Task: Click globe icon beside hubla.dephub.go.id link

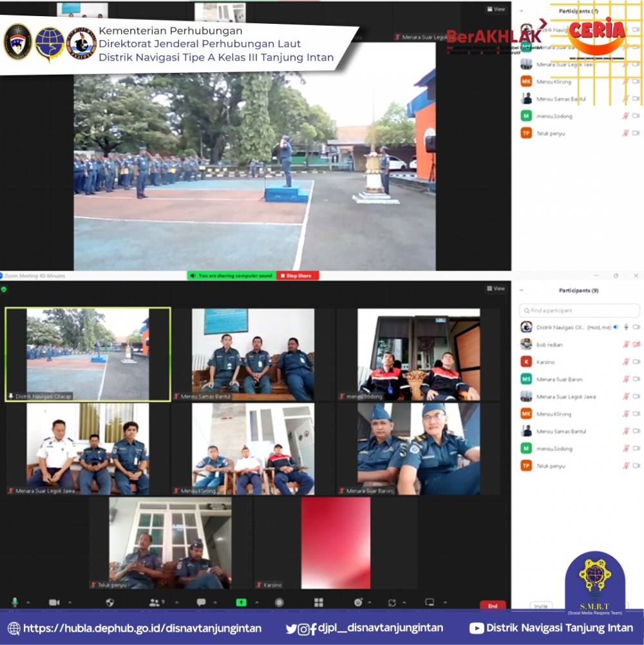Action: click(14, 628)
